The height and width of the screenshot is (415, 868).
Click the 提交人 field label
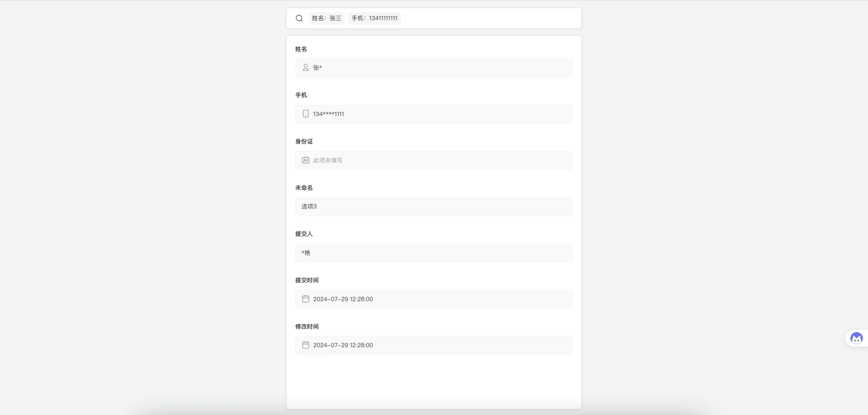pyautogui.click(x=304, y=234)
